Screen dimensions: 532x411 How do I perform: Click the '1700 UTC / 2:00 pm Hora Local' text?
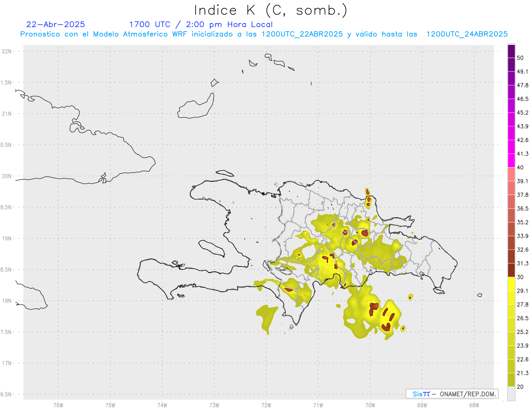click(x=201, y=24)
